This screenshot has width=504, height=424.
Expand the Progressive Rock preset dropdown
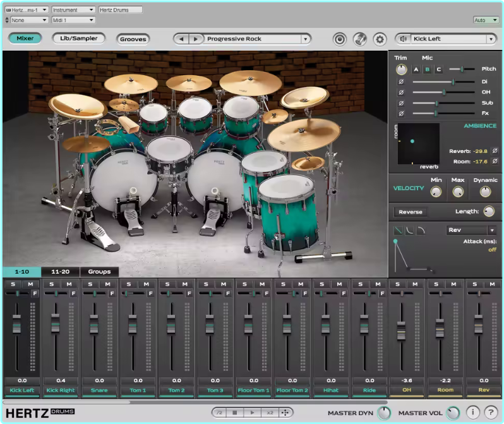click(306, 39)
